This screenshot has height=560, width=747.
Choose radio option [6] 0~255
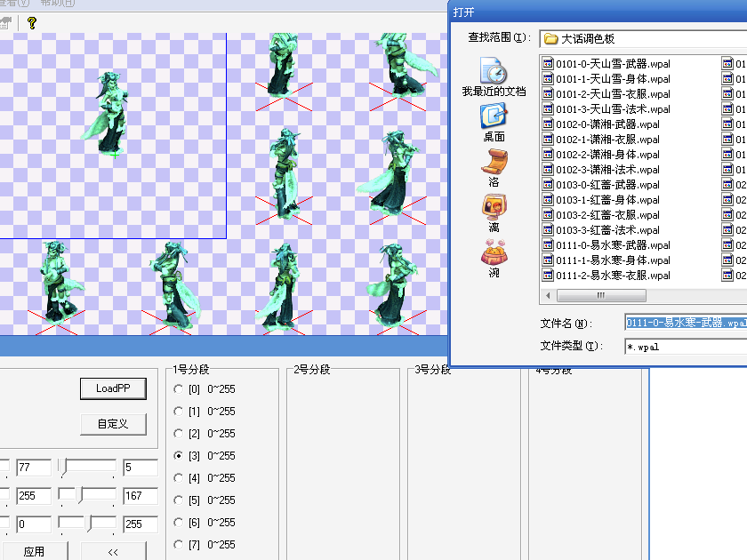point(179,523)
